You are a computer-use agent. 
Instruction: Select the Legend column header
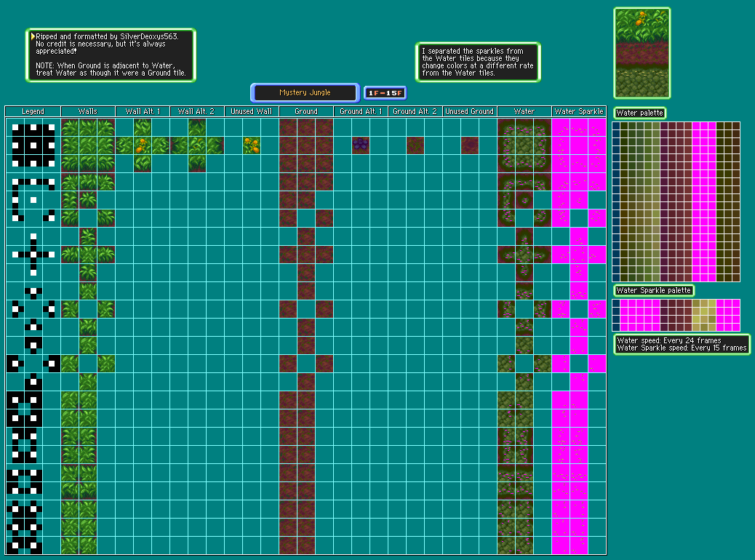pyautogui.click(x=33, y=112)
